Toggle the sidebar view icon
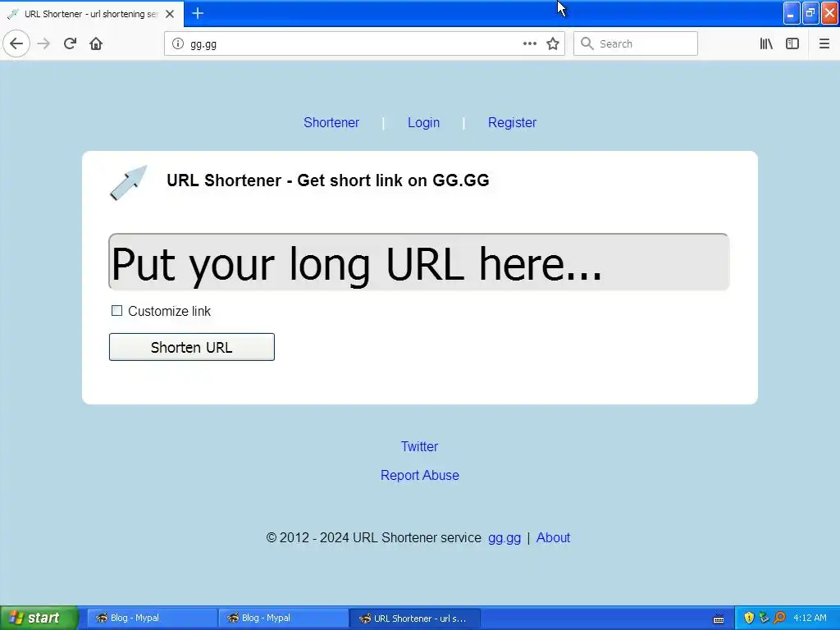 point(792,43)
